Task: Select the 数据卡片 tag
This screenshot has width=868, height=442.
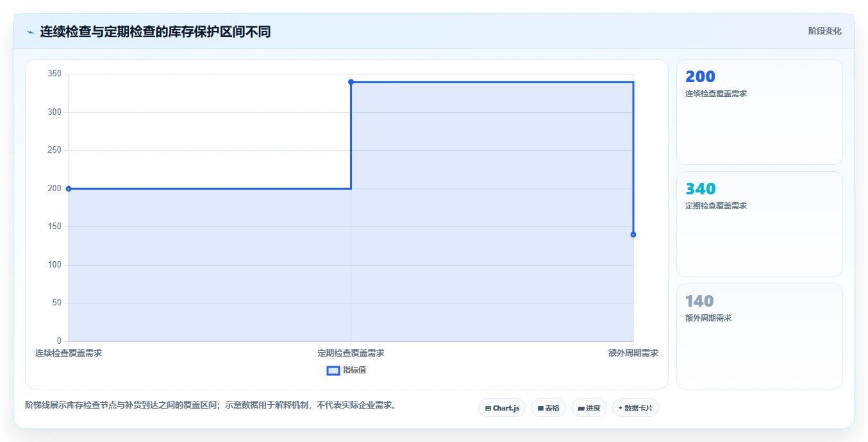Action: pos(635,408)
